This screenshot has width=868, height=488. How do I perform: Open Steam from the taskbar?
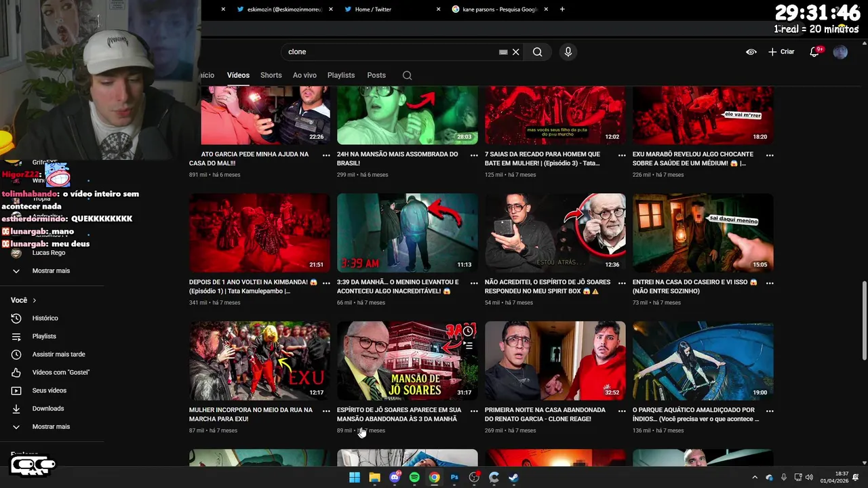pos(514,477)
